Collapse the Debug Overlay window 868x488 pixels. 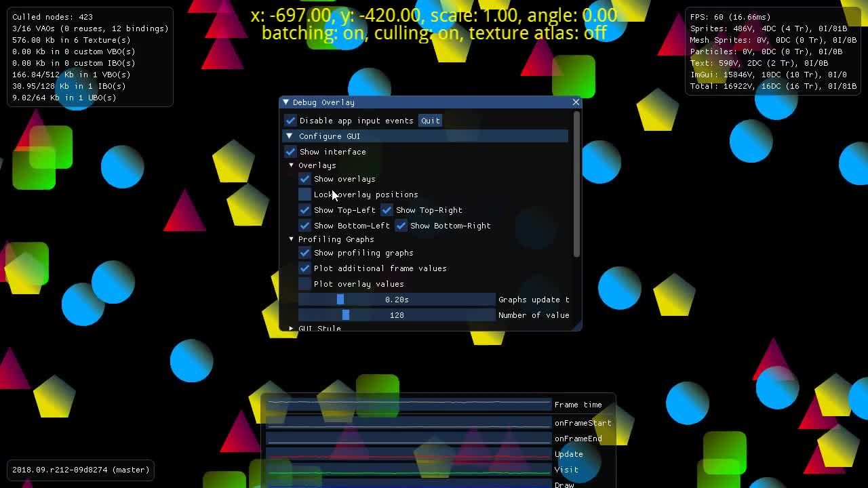coord(285,102)
